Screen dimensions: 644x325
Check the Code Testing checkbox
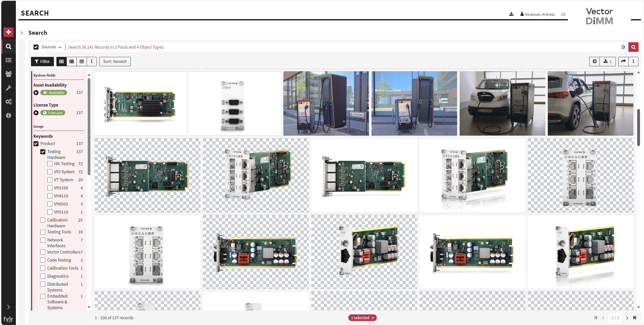click(x=43, y=260)
